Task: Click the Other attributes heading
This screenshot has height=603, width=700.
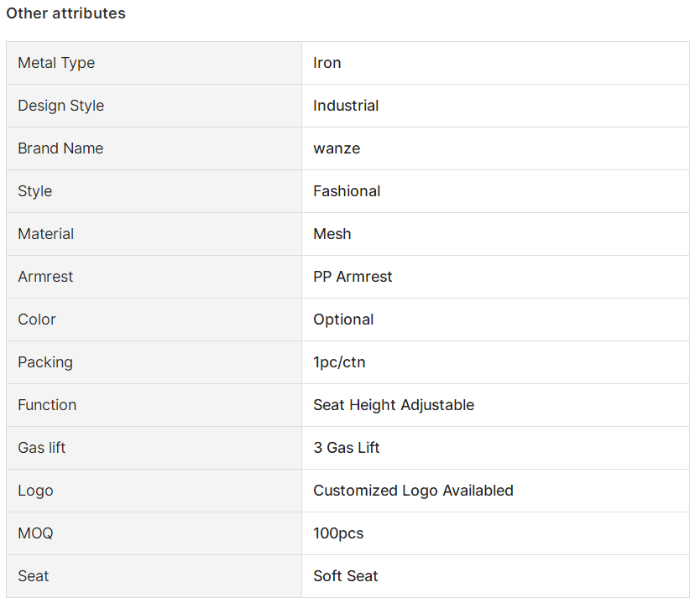Action: 65,13
